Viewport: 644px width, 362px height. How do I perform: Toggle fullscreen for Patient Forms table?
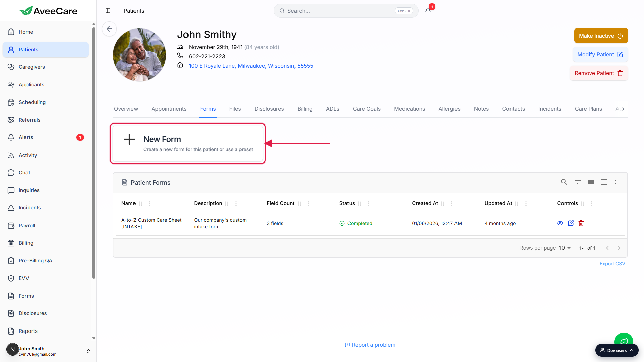618,182
